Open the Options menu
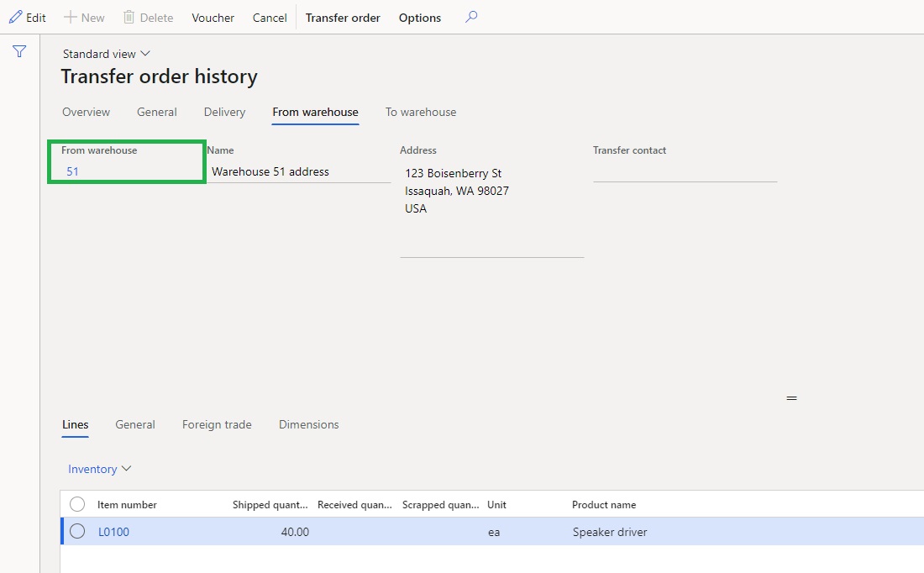 coord(419,18)
